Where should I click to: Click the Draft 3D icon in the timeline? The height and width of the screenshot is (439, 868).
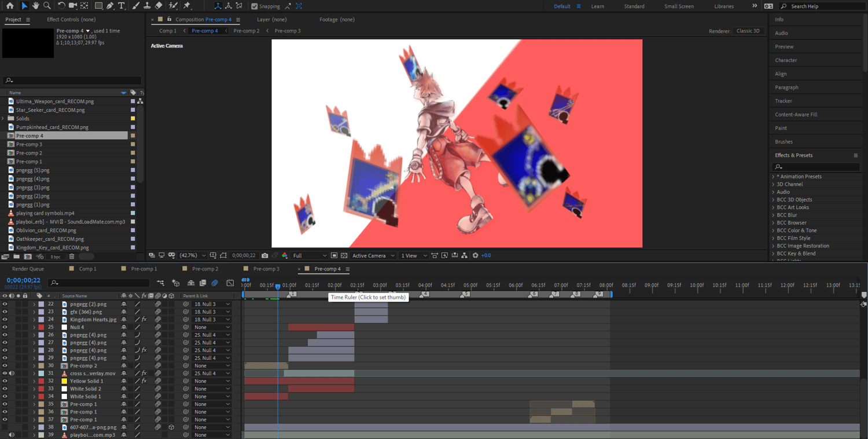click(x=176, y=283)
